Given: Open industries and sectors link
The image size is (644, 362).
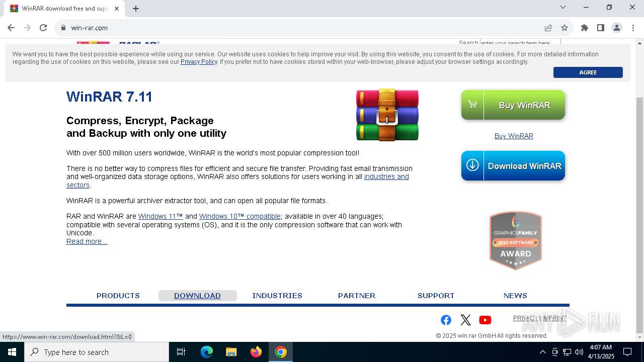Looking at the screenshot, I should [386, 176].
